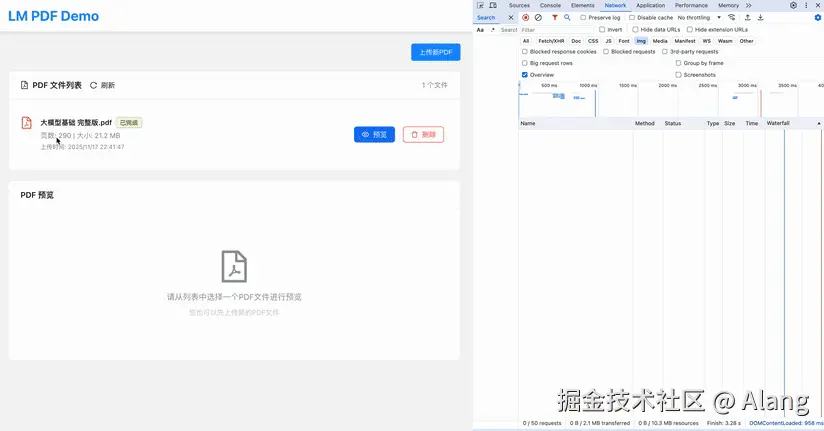Switch to Performance tab
The width and height of the screenshot is (824, 431).
click(691, 5)
